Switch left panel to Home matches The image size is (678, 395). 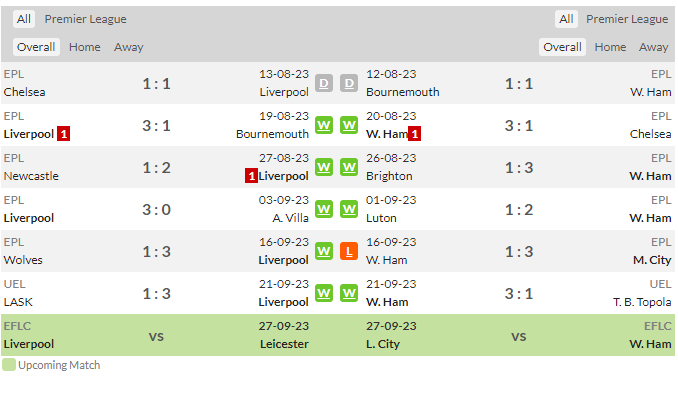click(x=85, y=47)
